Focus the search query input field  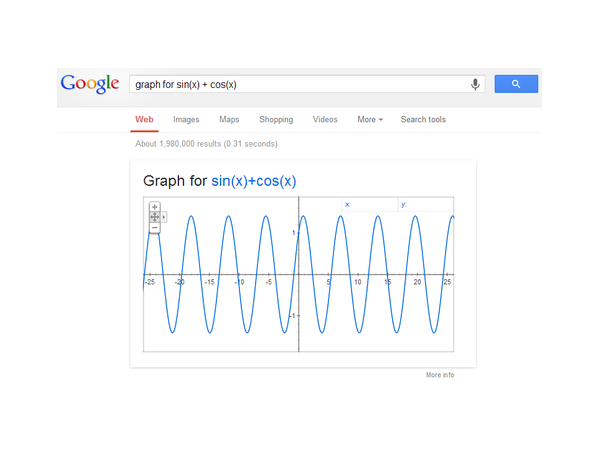[x=300, y=85]
